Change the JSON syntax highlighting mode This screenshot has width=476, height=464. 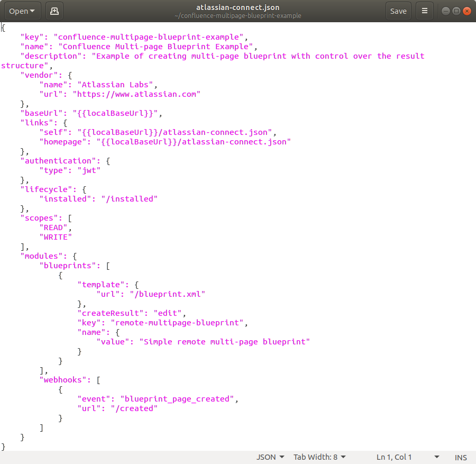270,457
